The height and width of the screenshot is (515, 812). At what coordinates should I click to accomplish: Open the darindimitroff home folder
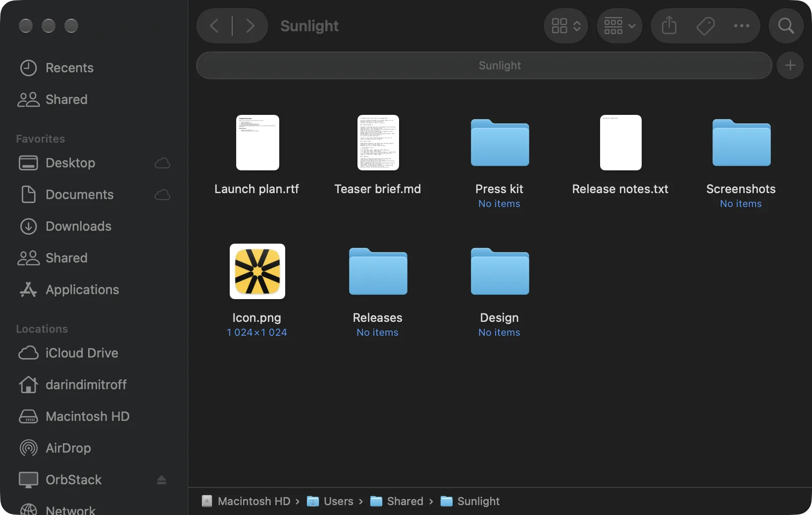tap(94, 385)
